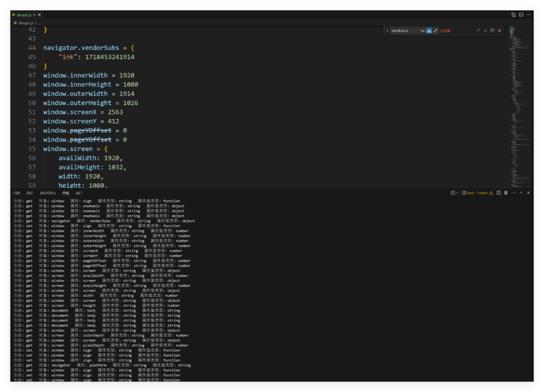Open the source control changes icon in editor title
The height and width of the screenshot is (392, 544).
pos(514,15)
